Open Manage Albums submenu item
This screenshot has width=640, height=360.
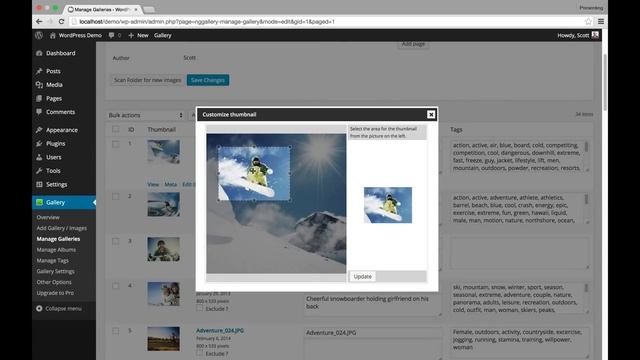coord(56,250)
